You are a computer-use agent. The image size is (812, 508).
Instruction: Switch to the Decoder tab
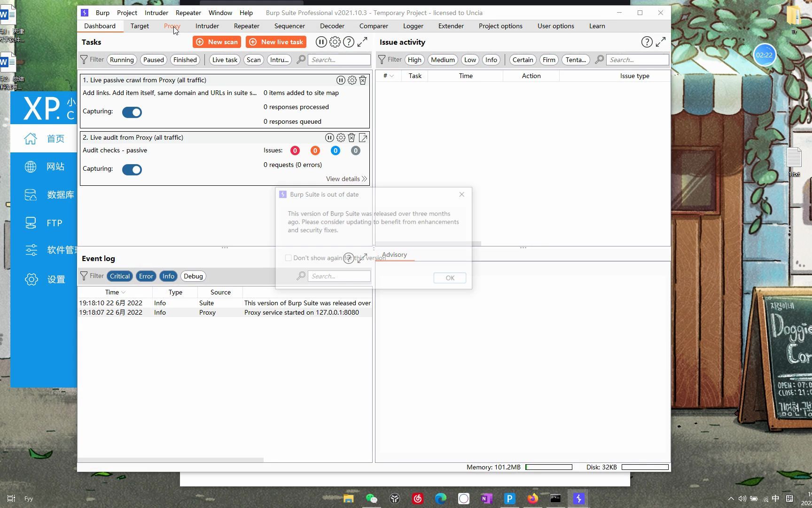pyautogui.click(x=332, y=26)
